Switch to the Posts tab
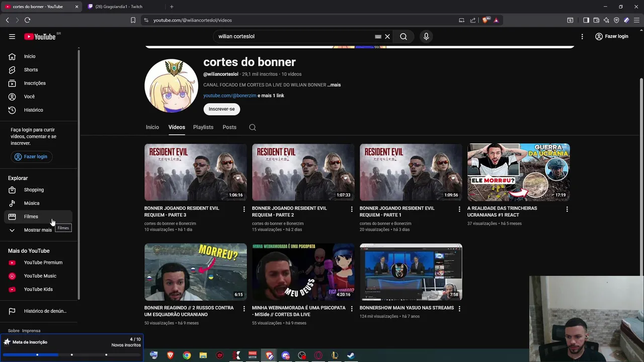Image resolution: width=644 pixels, height=362 pixels. (x=229, y=127)
